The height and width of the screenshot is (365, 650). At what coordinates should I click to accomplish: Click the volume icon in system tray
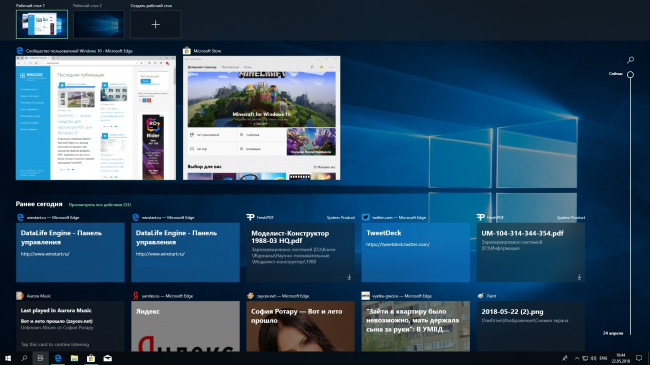593,358
